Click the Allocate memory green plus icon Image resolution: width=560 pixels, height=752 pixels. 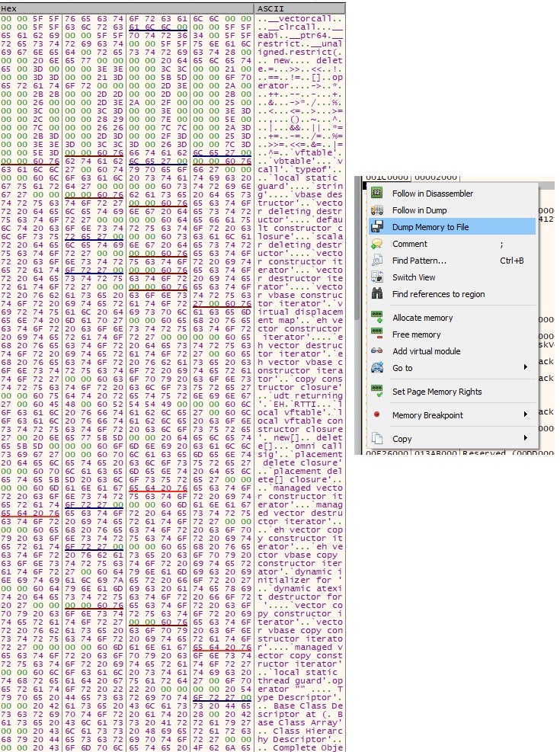[x=376, y=318]
